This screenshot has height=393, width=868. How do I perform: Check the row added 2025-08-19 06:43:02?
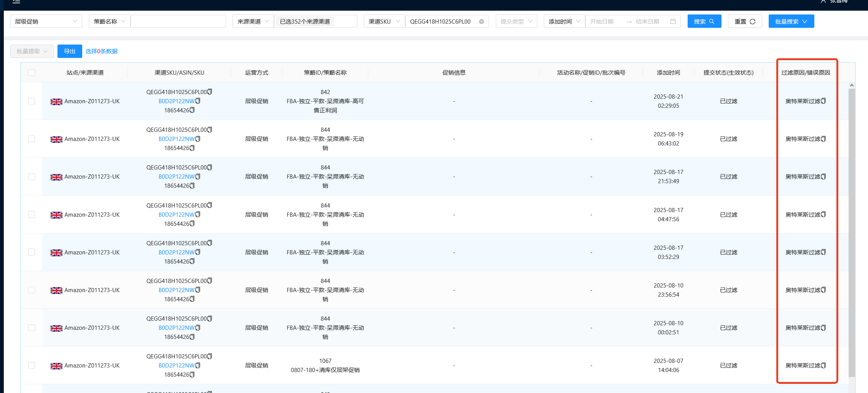click(32, 139)
